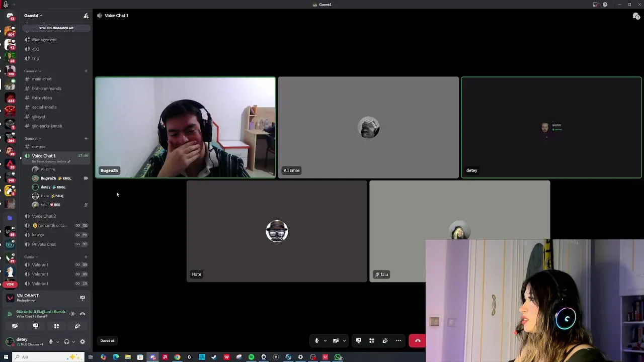The height and width of the screenshot is (362, 644).
Task: Toggle camera in sidebar voice panel
Action: point(15,326)
